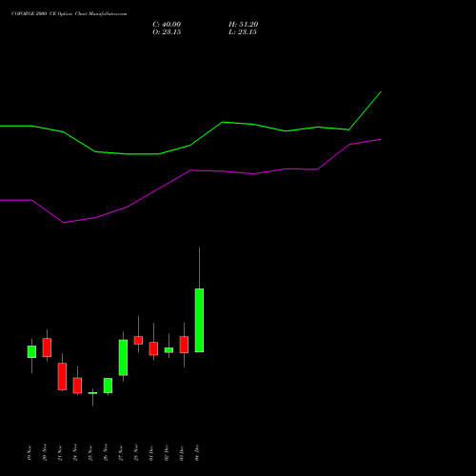476x476 pixels.
Task: Click the green candle body for 26 Nov
Action: coord(108,386)
